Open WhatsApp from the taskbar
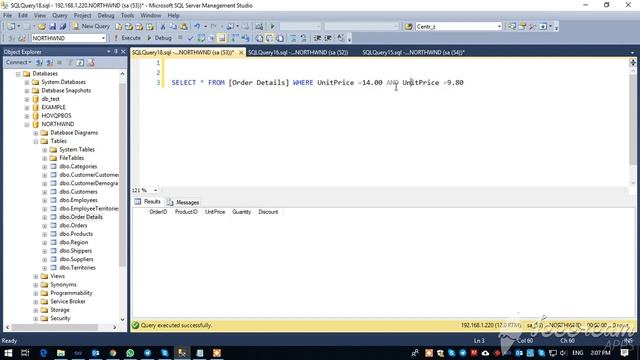 pos(130,353)
